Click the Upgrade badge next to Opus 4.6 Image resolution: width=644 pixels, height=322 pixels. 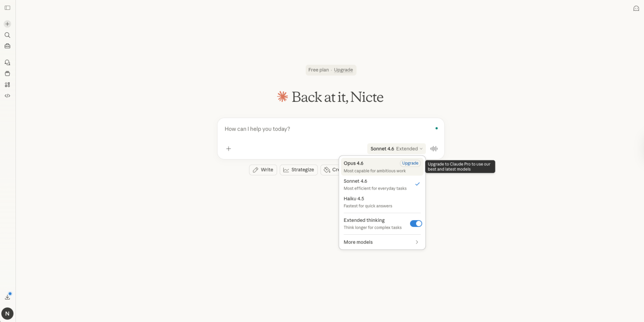click(410, 163)
